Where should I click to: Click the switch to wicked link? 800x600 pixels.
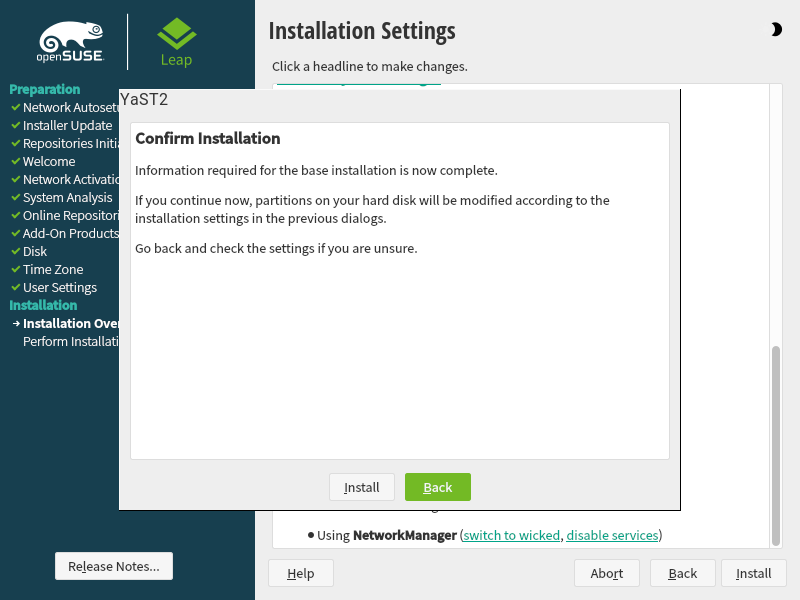[x=511, y=535]
